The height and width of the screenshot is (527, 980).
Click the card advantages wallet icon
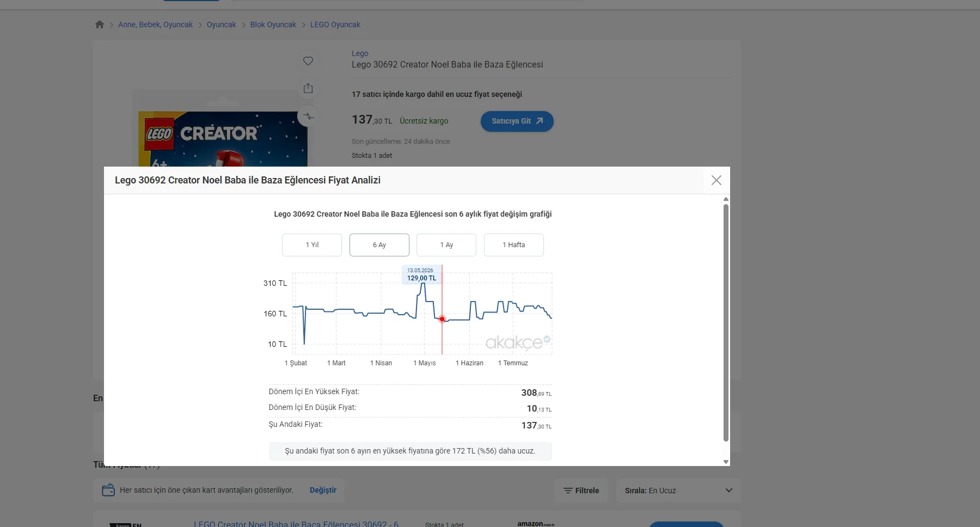click(x=108, y=490)
